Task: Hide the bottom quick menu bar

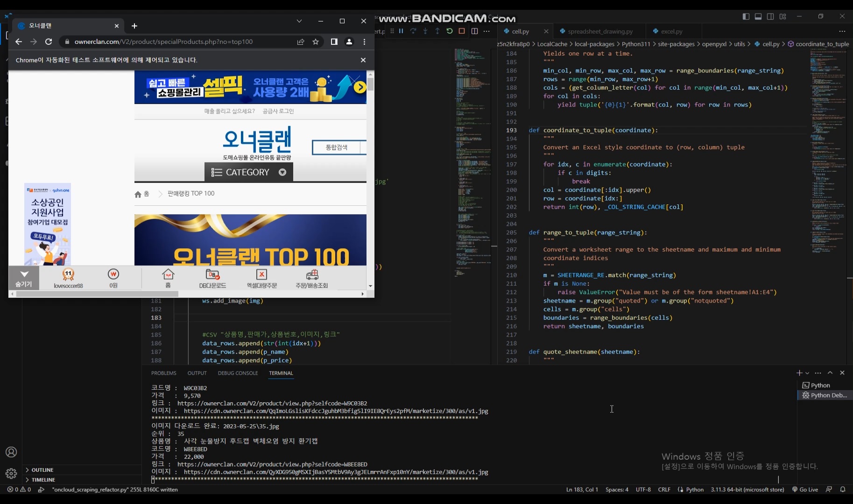Action: [x=24, y=278]
